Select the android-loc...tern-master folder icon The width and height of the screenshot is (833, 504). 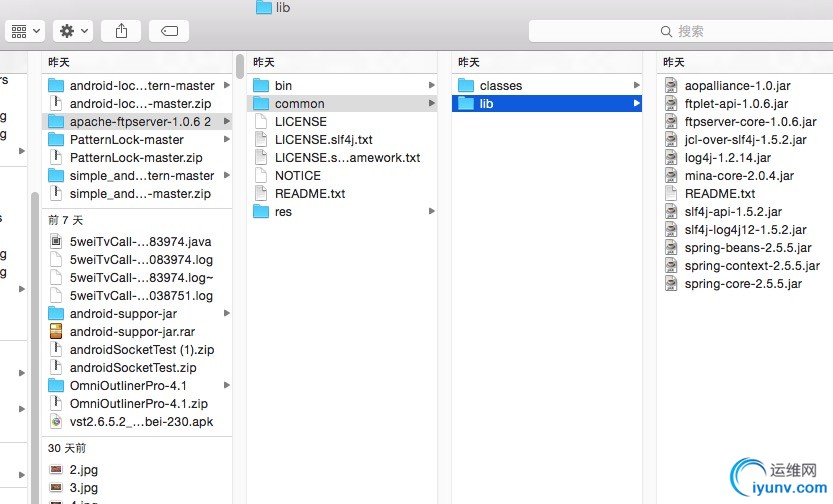click(56, 86)
